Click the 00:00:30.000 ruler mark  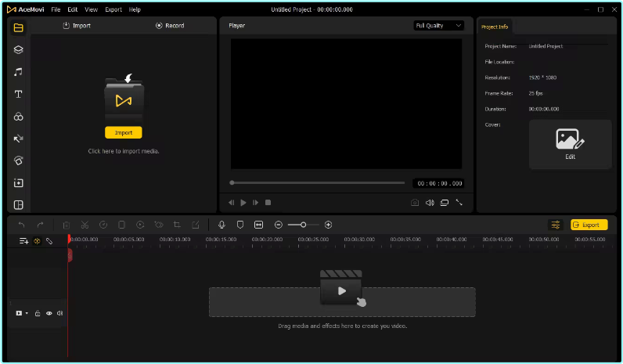359,240
